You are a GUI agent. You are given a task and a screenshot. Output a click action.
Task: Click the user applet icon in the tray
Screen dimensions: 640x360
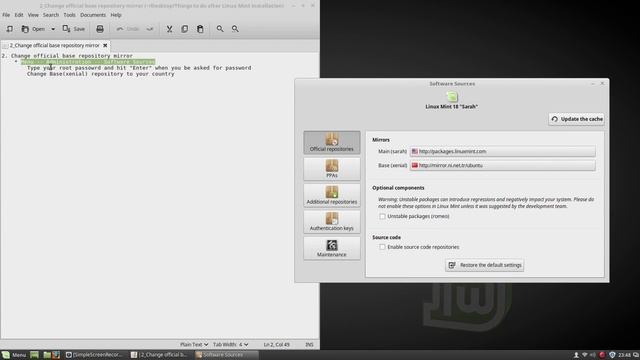coord(576,355)
